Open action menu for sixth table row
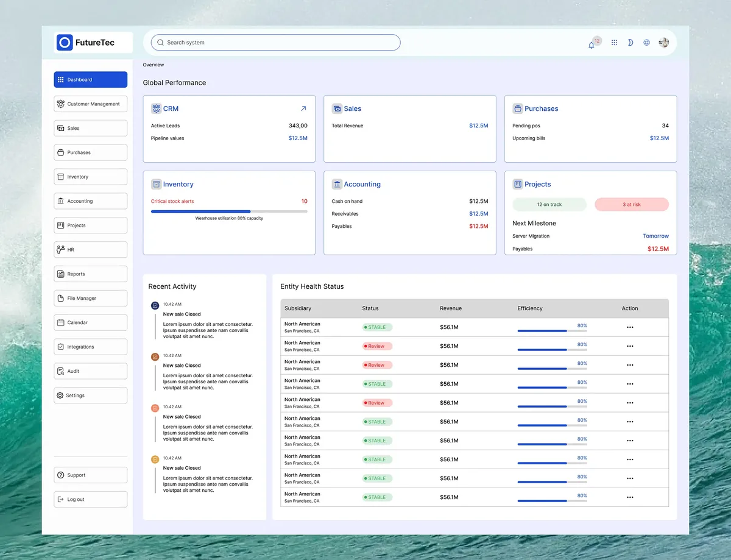 click(630, 422)
